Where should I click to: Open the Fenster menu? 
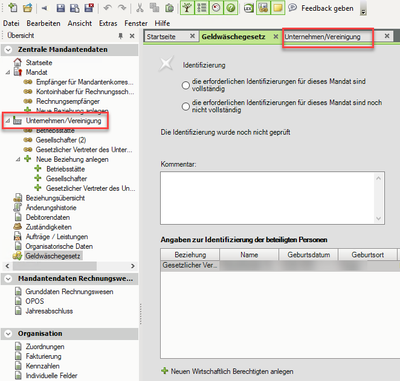136,23
